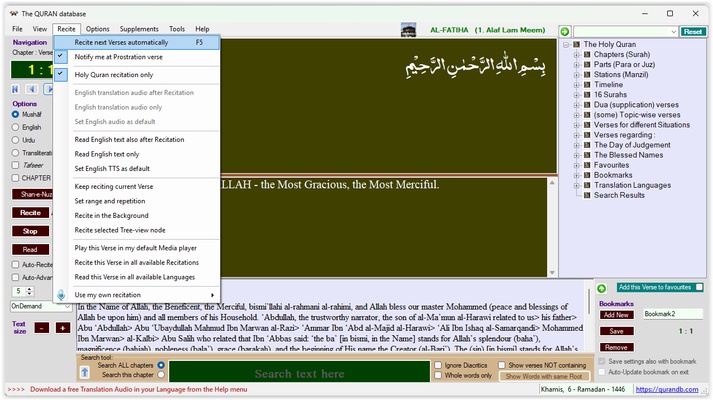Select the Urdu radio option
Viewport: 713px width, 400px height.
point(15,140)
